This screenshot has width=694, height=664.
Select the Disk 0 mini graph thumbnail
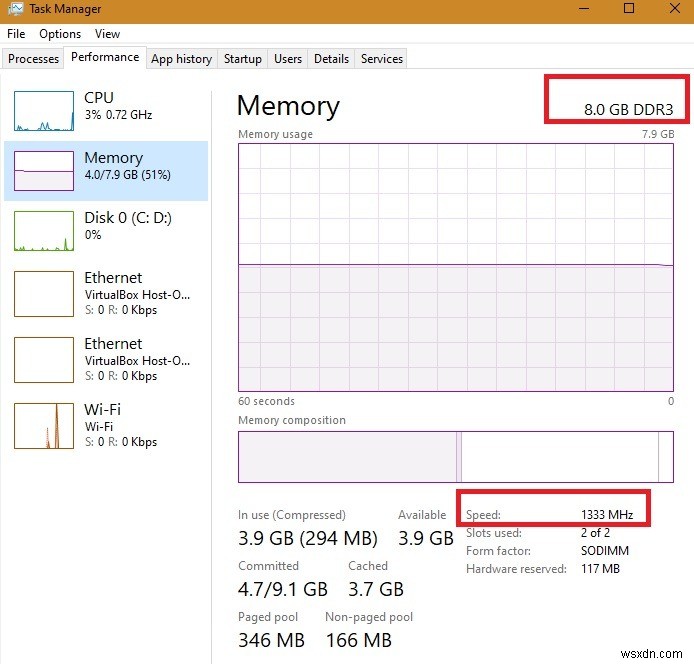44,231
